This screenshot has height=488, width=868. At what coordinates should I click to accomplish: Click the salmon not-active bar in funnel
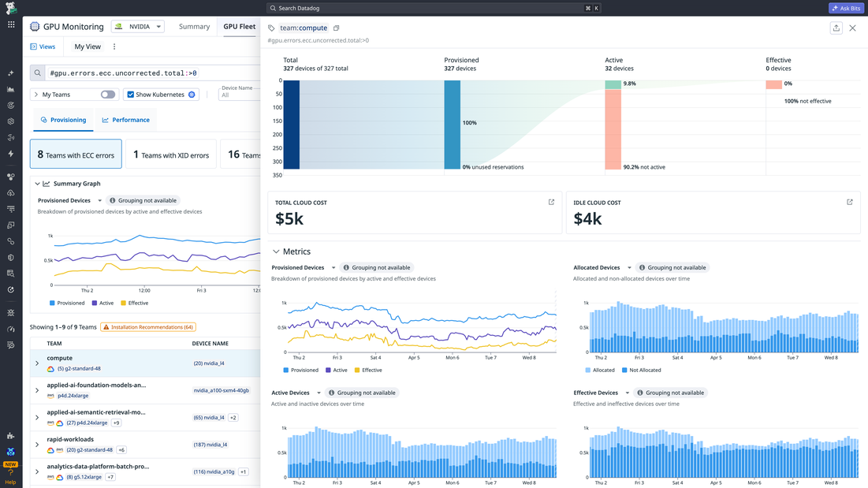613,129
